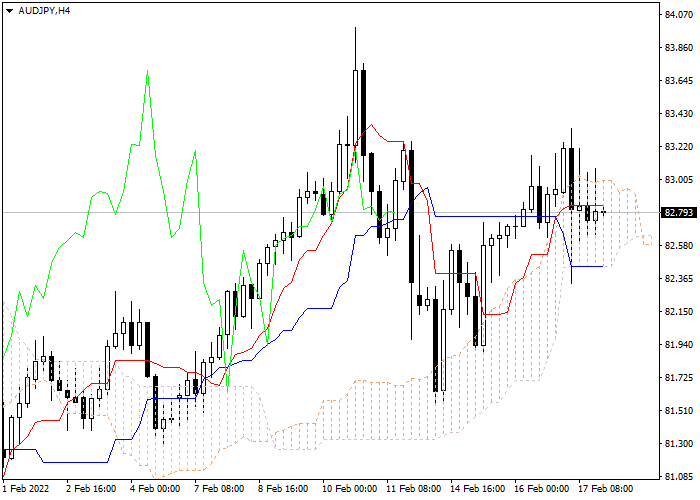Click the 1 Feb 2022 date label
700x500 pixels.
click(26, 489)
